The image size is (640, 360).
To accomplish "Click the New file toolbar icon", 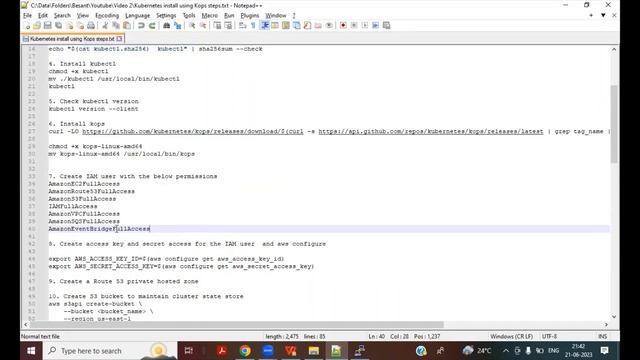I will (x=27, y=26).
